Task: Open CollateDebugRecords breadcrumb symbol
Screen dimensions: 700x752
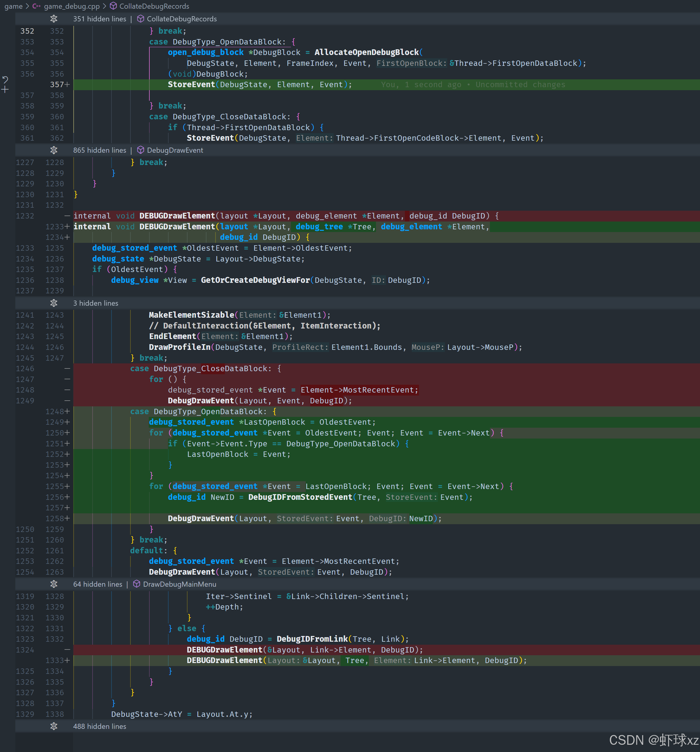Action: tap(154, 6)
